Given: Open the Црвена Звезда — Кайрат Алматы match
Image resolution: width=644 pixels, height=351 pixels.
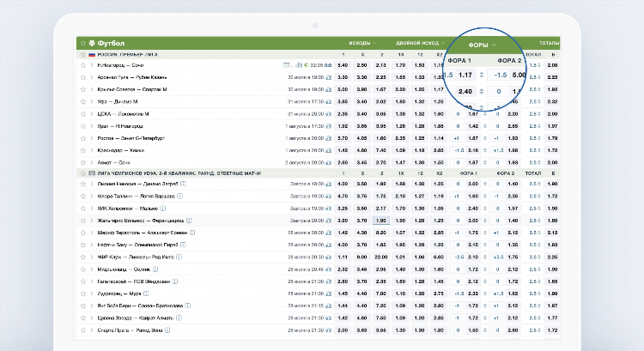Looking at the screenshot, I should point(136,318).
